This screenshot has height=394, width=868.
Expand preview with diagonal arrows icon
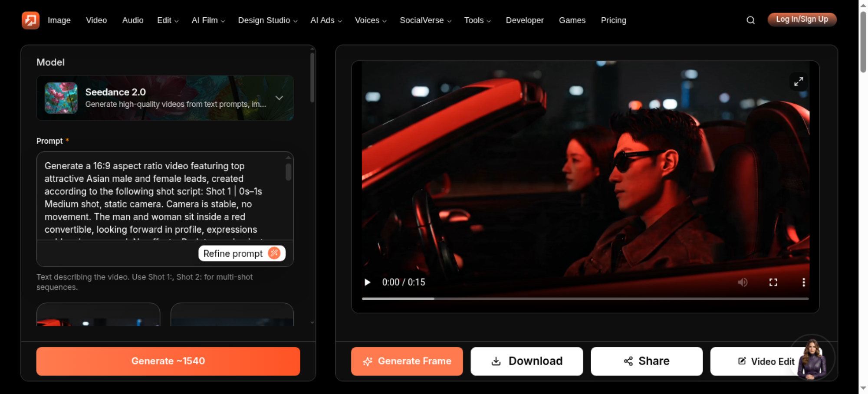coord(799,81)
